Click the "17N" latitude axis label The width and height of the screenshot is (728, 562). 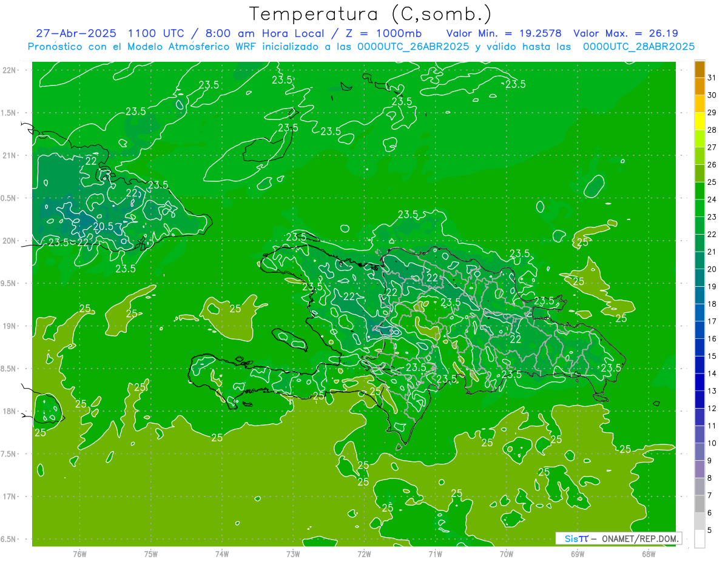10,497
